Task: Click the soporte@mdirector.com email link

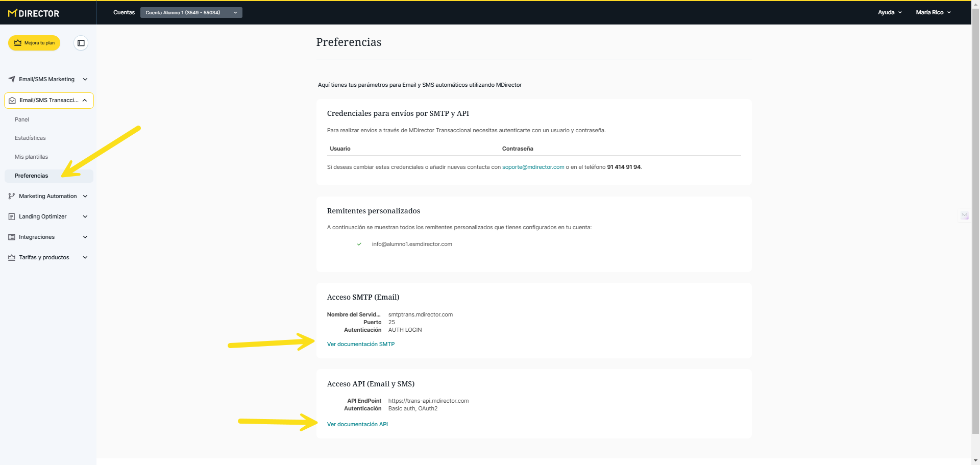Action: pos(533,167)
